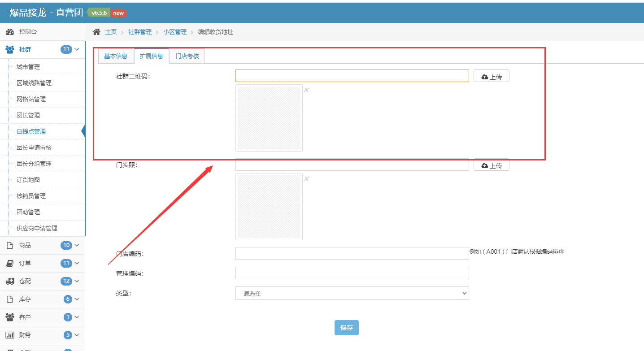Image resolution: width=644 pixels, height=351 pixels.
Task: Focus the 管理编码 input field
Action: coord(352,273)
